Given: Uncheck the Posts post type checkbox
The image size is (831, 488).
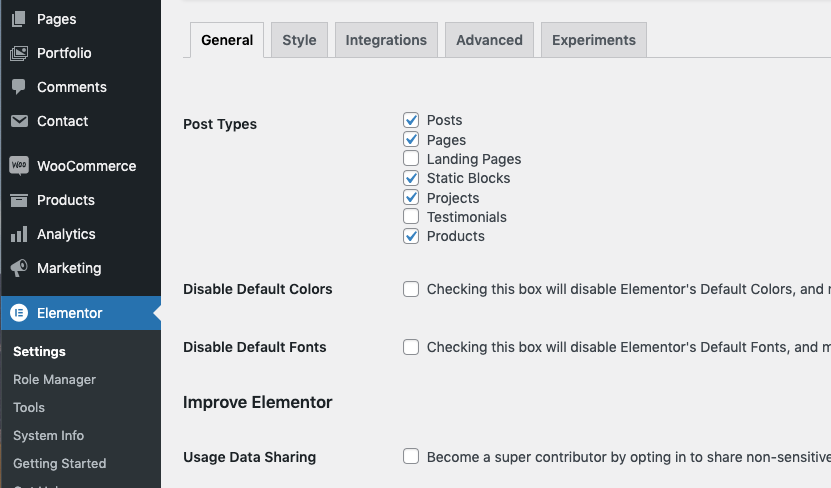Looking at the screenshot, I should pos(411,120).
